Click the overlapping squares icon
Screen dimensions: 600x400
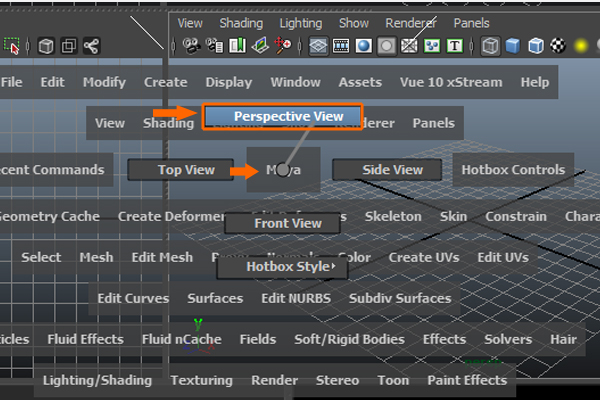click(69, 46)
